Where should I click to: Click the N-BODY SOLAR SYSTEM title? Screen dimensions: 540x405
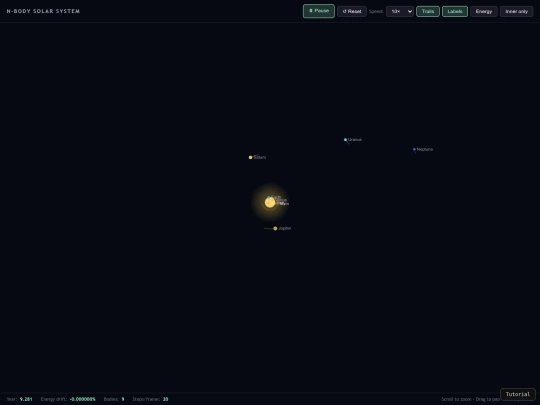(x=43, y=11)
